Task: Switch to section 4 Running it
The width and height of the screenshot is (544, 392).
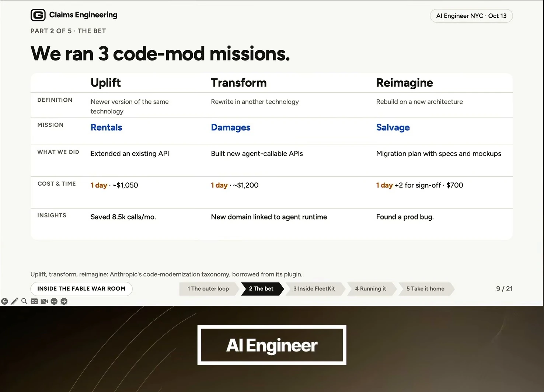Action: [371, 289]
